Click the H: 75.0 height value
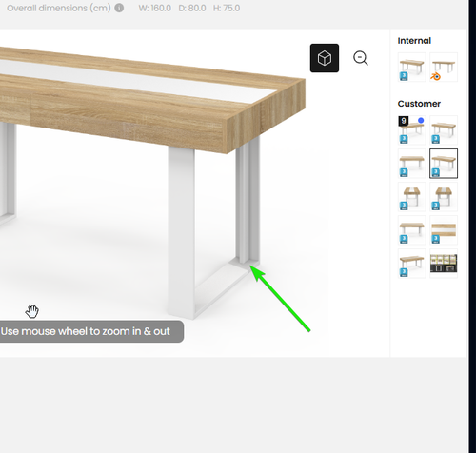This screenshot has width=476, height=453. point(227,8)
